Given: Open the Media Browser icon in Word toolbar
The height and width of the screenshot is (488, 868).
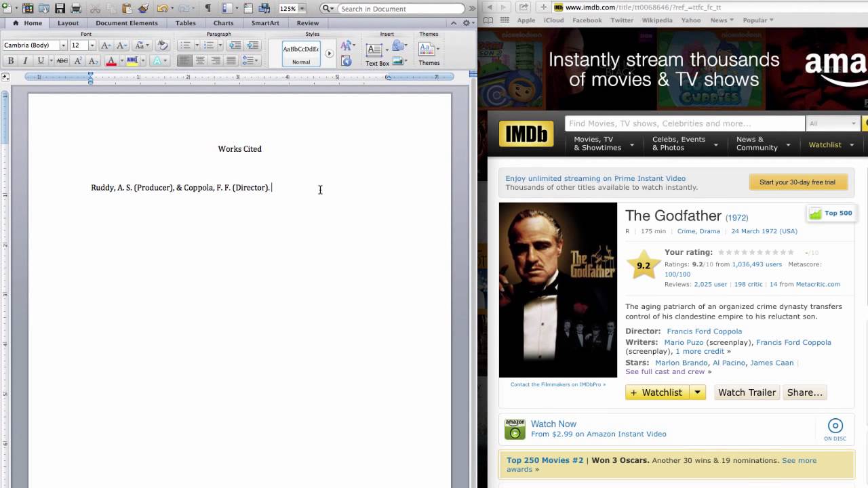Looking at the screenshot, I should pos(264,8).
